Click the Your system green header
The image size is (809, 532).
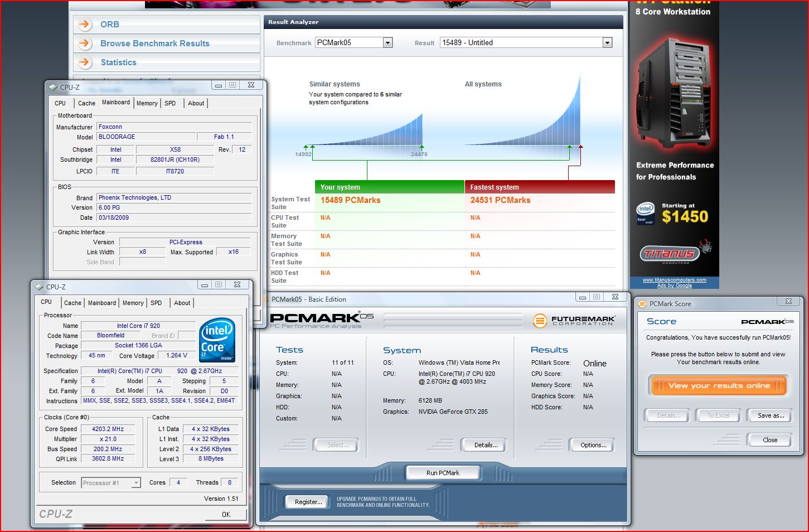(390, 187)
